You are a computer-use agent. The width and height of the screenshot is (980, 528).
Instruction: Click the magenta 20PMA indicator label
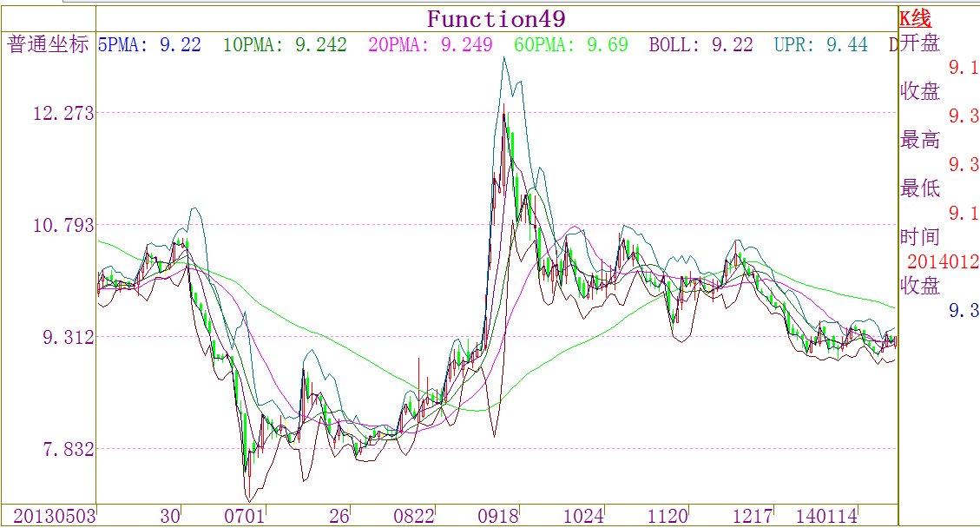(431, 45)
